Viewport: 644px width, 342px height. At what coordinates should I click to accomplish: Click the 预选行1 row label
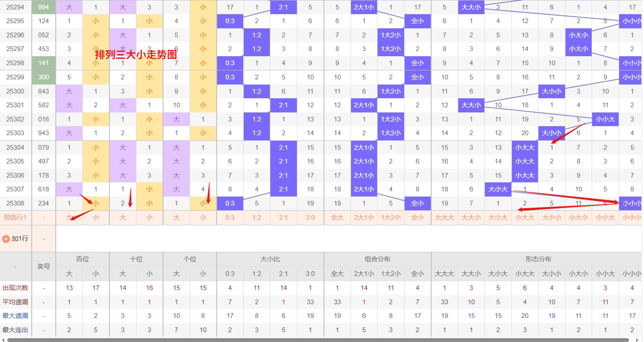pos(15,218)
